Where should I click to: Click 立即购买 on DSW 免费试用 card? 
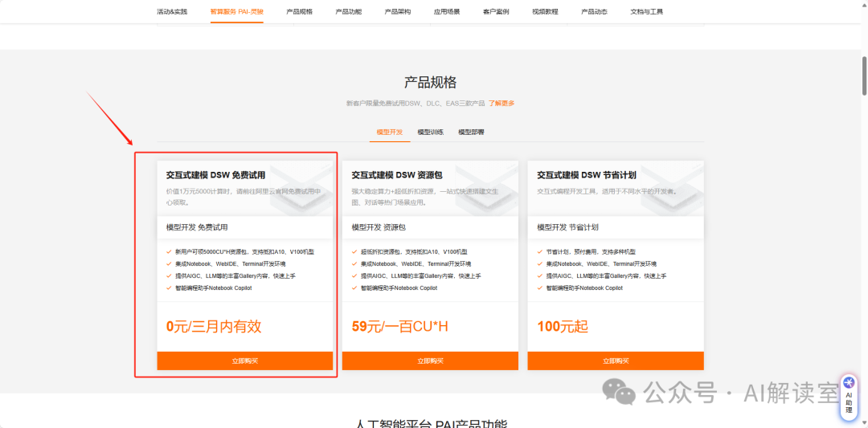pos(245,361)
